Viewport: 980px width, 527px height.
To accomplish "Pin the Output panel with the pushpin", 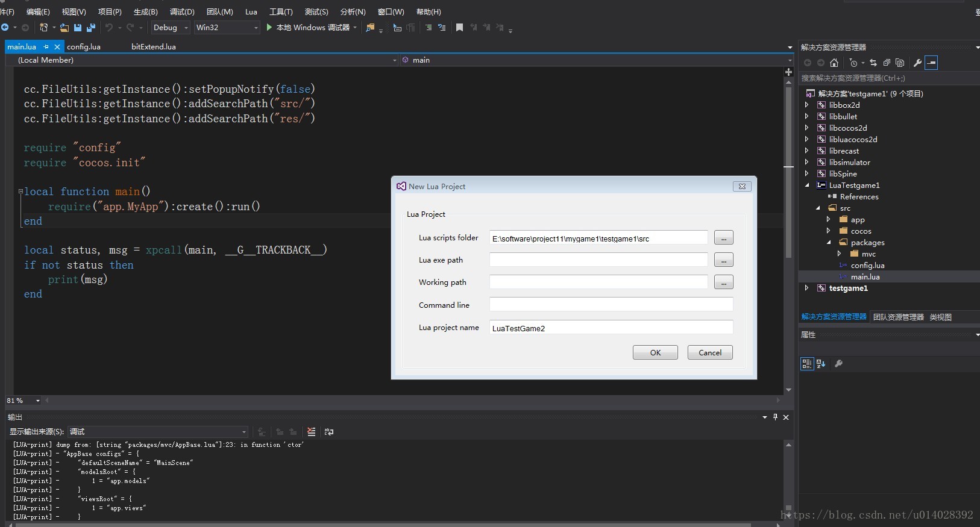I will [775, 417].
